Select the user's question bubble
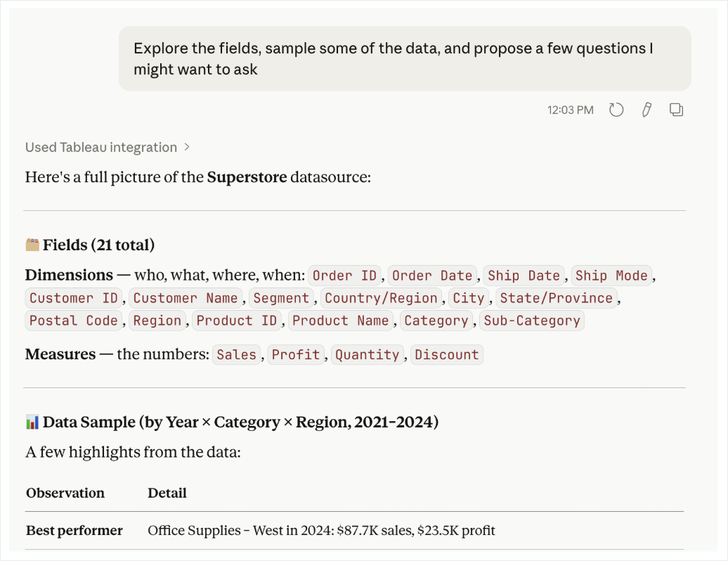728x561 pixels. tap(405, 58)
